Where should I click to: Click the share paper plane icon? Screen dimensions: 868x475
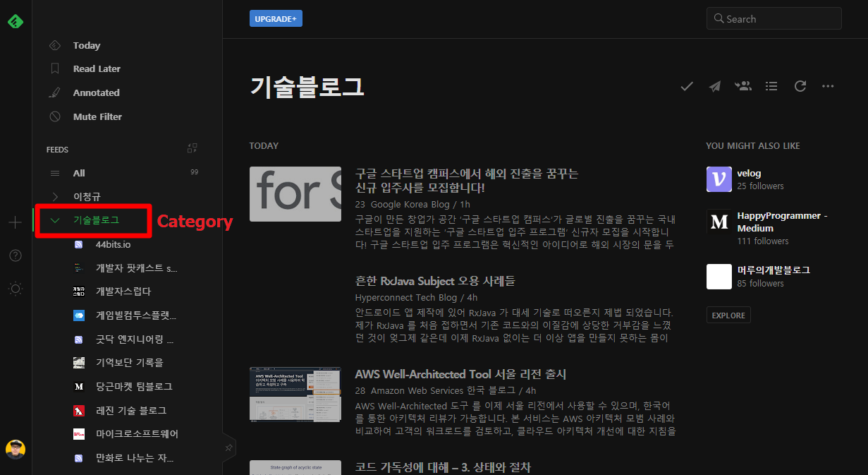click(715, 86)
